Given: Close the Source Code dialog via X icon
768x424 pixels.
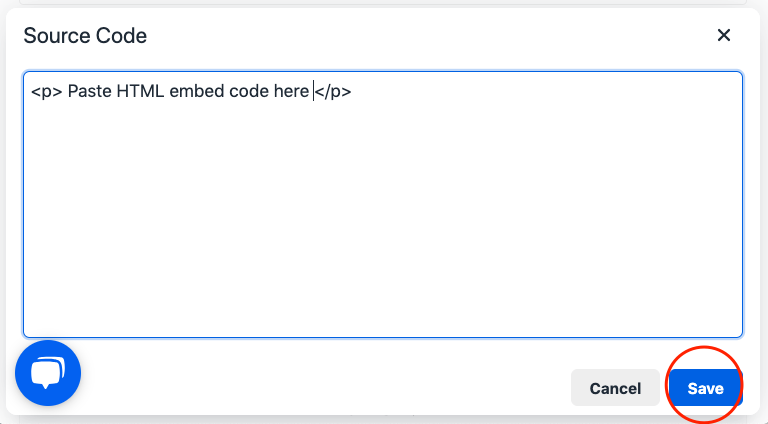Looking at the screenshot, I should [723, 35].
